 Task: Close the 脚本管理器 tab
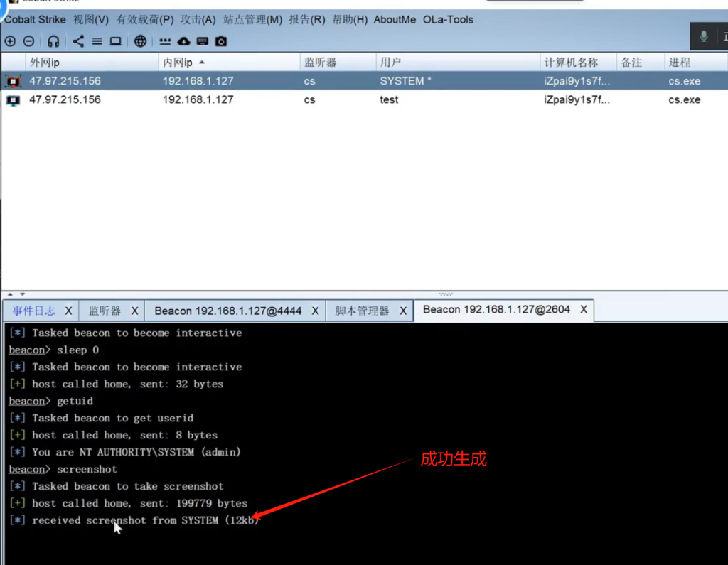[403, 311]
